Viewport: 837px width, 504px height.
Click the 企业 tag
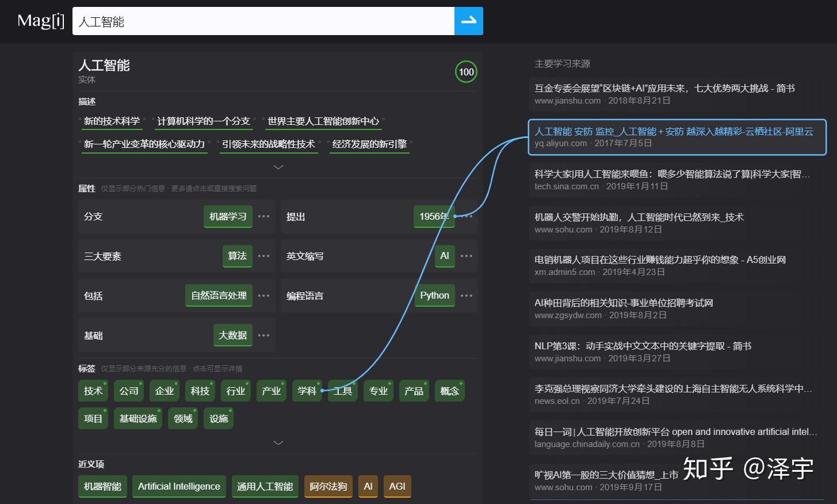click(x=165, y=391)
